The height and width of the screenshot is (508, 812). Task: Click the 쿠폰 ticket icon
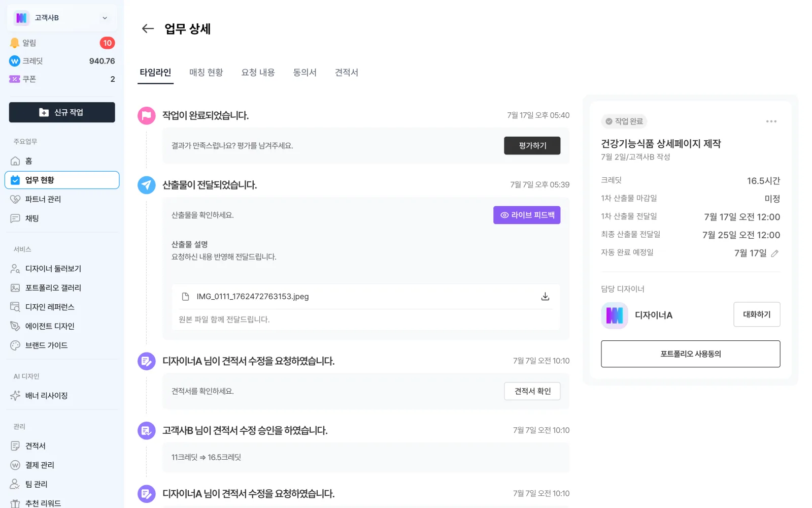[15, 79]
